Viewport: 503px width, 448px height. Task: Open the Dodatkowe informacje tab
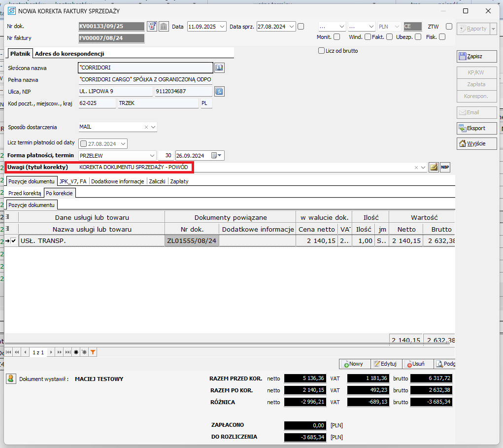coord(117,181)
